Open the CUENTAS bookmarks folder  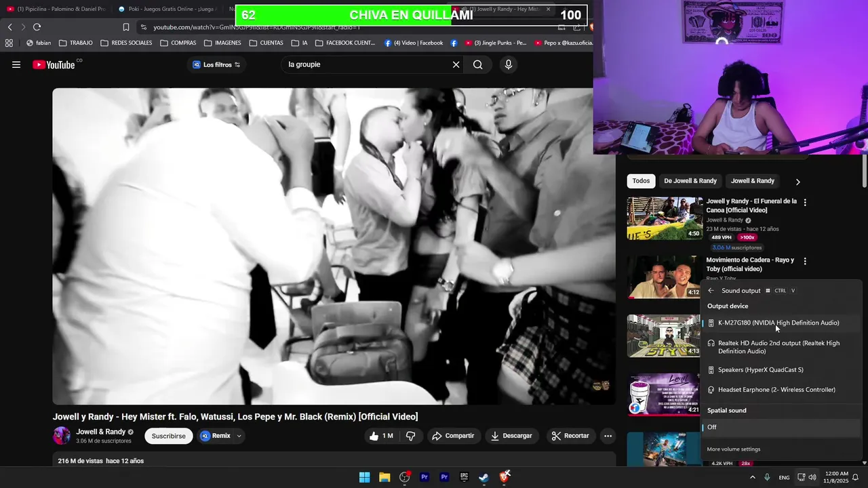(266, 43)
